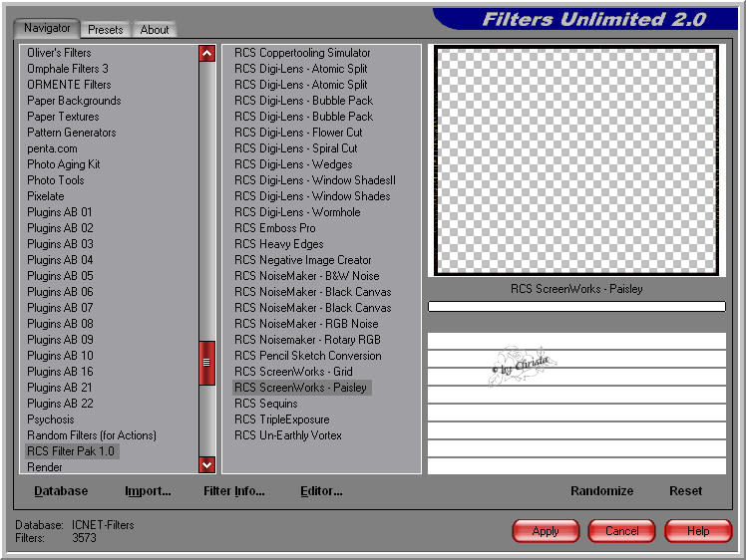
Task: Select Photo Tools category
Action: (55, 180)
